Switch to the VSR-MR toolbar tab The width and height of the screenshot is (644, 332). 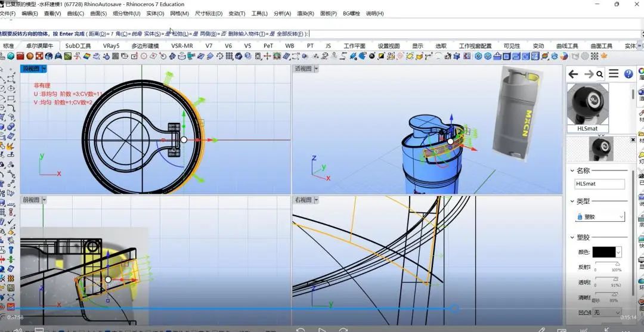182,46
